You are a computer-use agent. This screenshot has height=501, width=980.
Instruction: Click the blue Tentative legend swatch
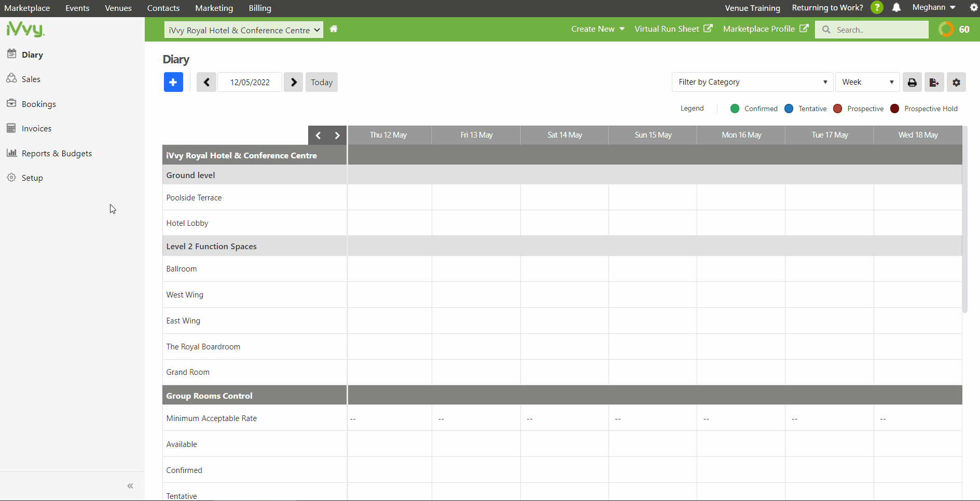[x=789, y=109]
